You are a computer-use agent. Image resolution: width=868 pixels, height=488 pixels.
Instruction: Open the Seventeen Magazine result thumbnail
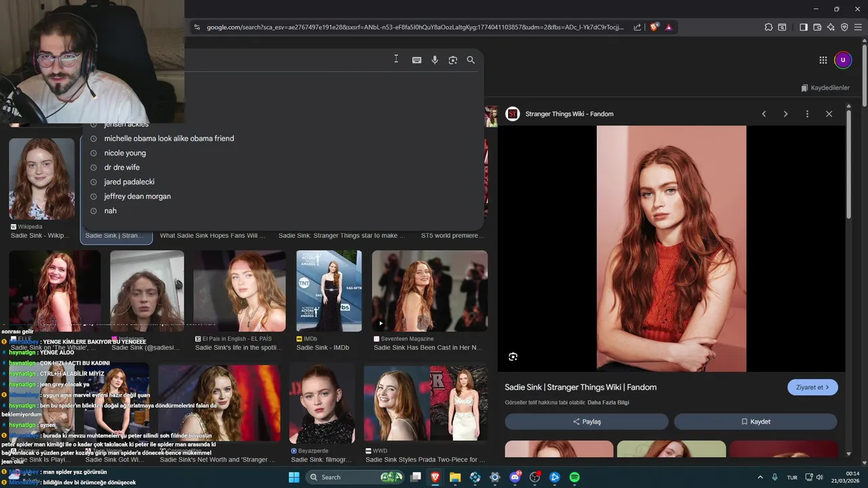430,291
